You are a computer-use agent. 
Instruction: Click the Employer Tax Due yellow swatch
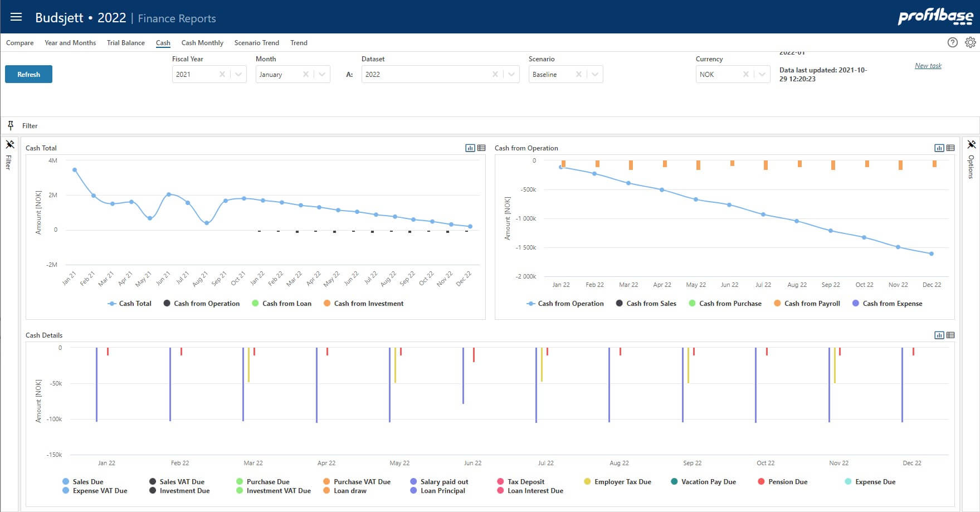[587, 482]
